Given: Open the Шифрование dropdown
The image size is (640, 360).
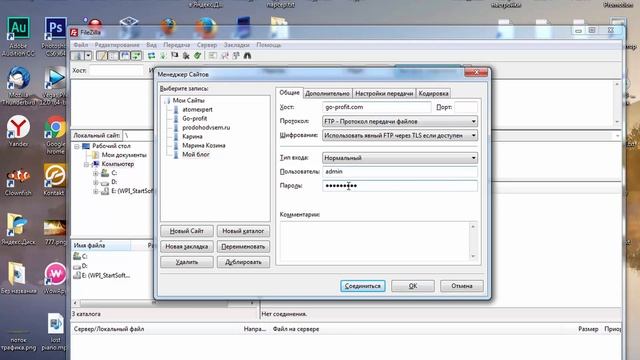Looking at the screenshot, I should coord(400,135).
